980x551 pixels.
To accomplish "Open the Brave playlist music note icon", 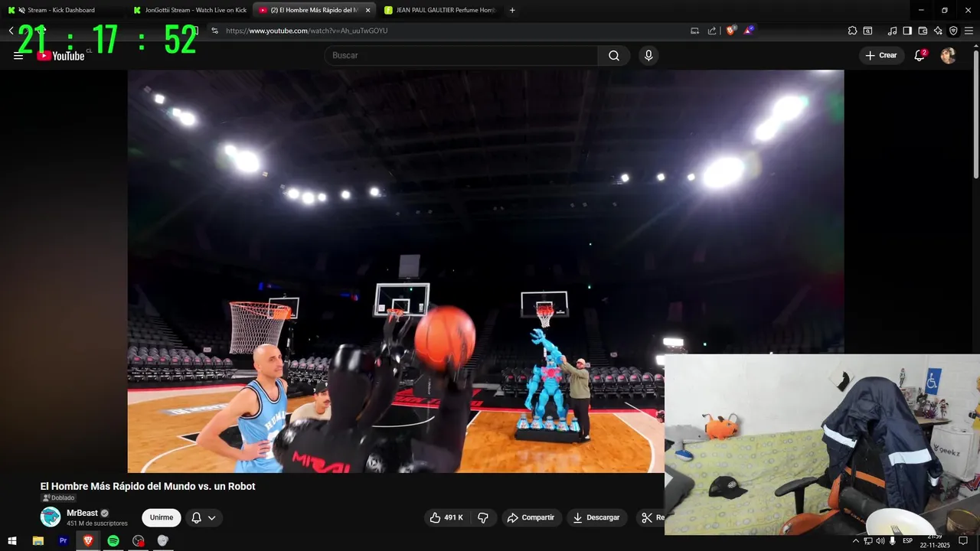I will point(892,31).
